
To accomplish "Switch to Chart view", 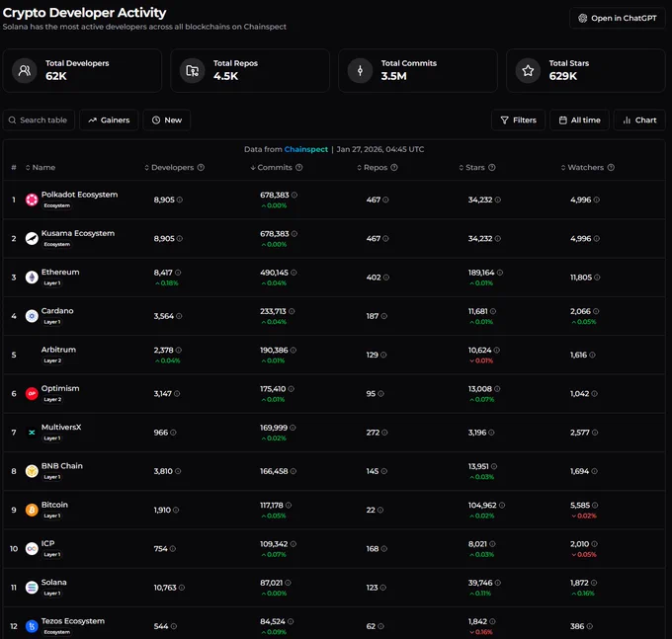I will (639, 120).
